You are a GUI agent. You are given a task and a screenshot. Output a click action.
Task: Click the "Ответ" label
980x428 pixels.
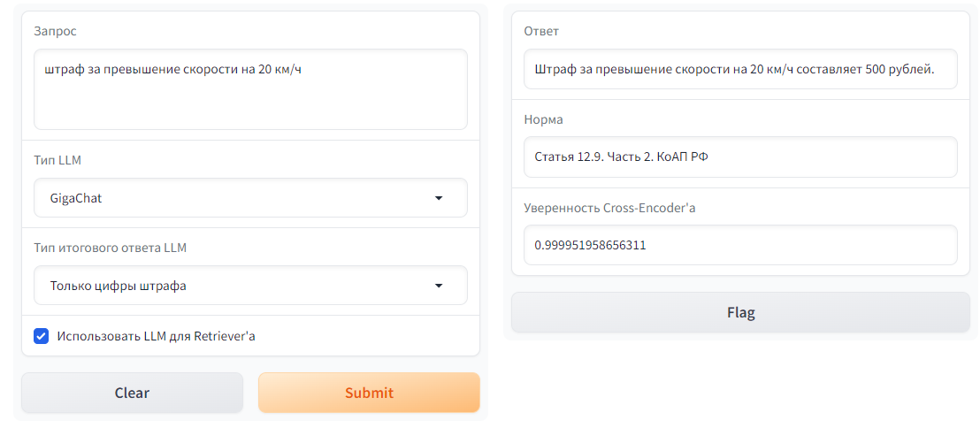pos(541,31)
